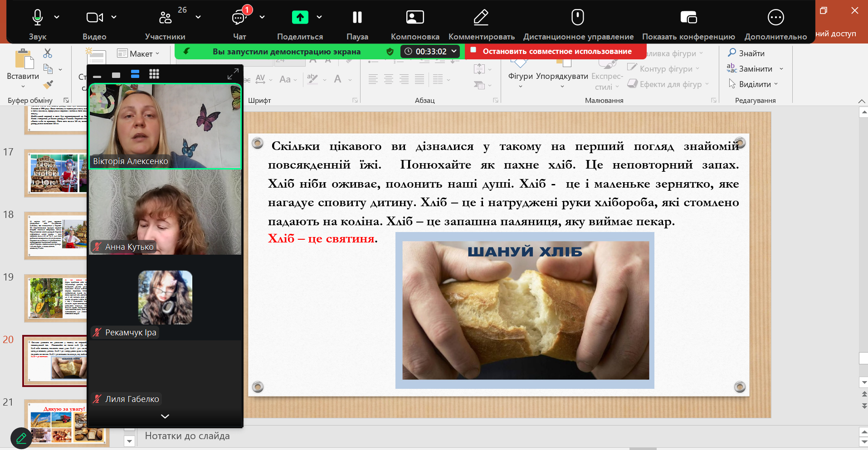Open the Zoom Chat panel
Viewport: 868px width, 450px height.
click(239, 18)
